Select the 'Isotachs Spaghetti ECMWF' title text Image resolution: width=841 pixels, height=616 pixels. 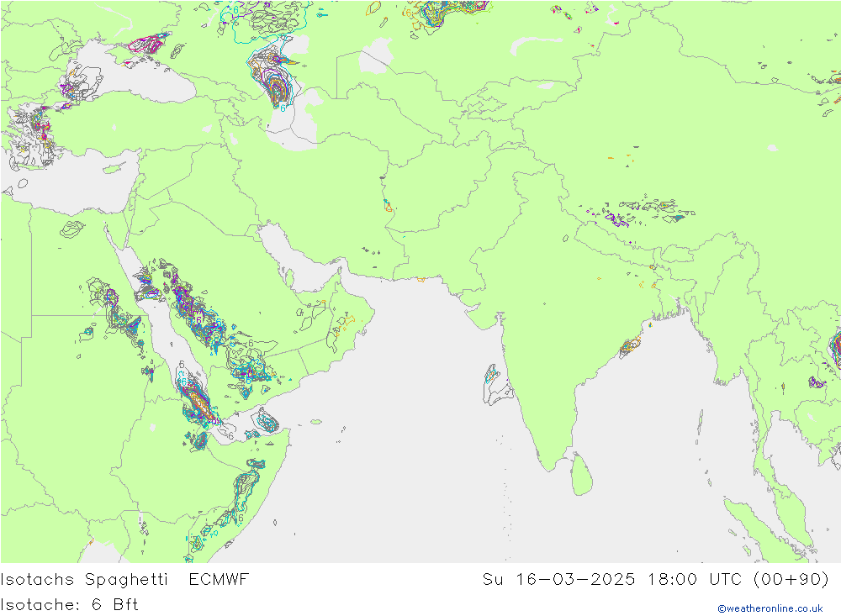tap(125, 580)
